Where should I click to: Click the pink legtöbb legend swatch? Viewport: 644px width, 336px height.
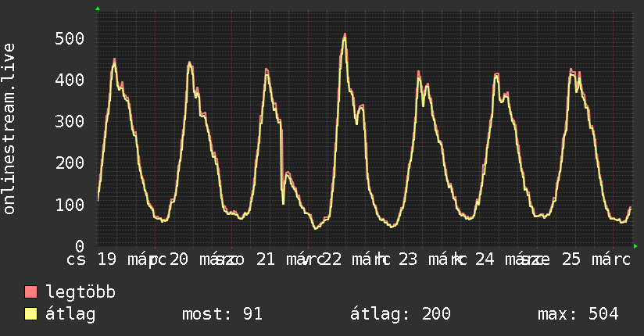click(30, 291)
